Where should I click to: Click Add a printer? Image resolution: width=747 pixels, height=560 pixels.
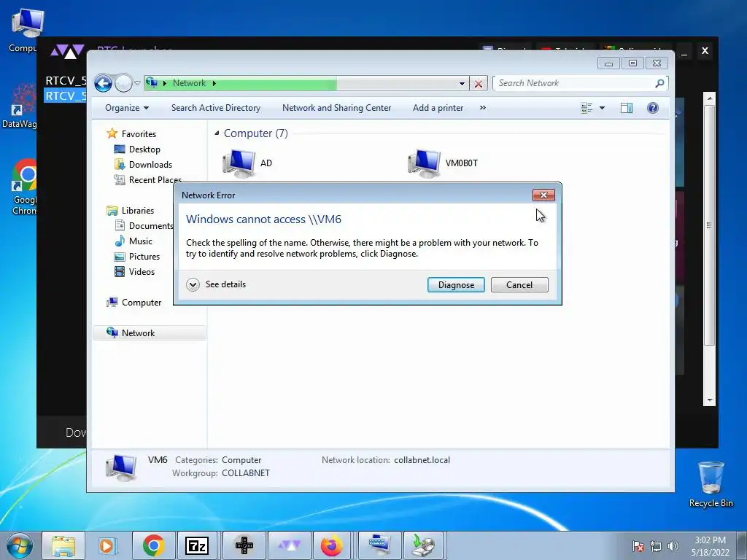[x=438, y=108]
